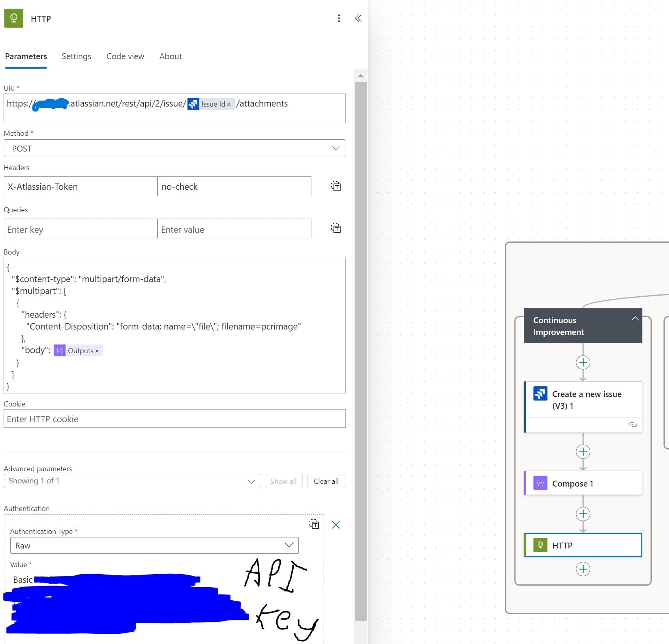Add step between Compose 1 and HTTP
This screenshot has width=669, height=644.
coord(583,514)
